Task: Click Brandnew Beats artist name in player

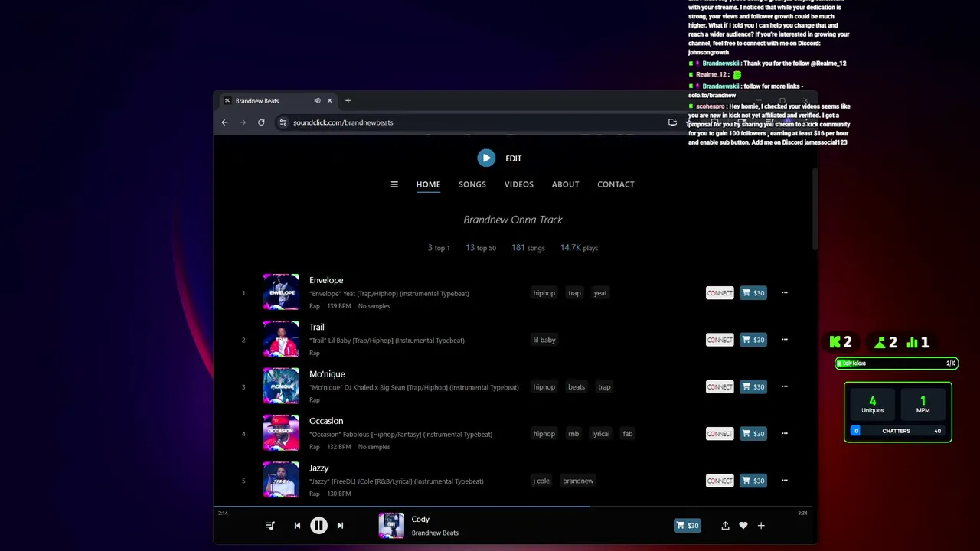Action: tap(435, 533)
